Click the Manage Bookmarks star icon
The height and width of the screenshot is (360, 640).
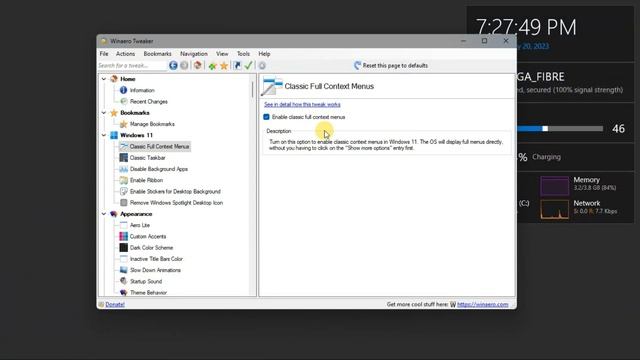tap(124, 124)
